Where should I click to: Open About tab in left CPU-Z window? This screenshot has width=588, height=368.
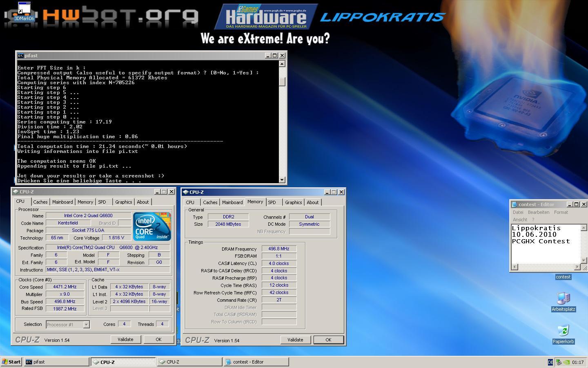point(143,202)
